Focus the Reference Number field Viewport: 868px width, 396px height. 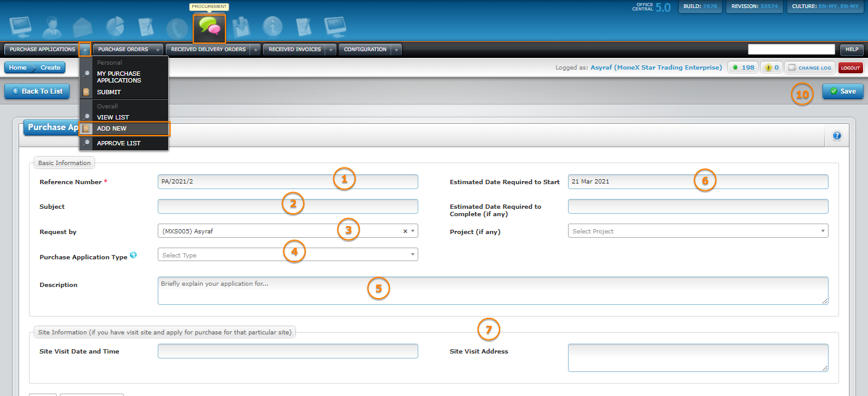point(288,182)
